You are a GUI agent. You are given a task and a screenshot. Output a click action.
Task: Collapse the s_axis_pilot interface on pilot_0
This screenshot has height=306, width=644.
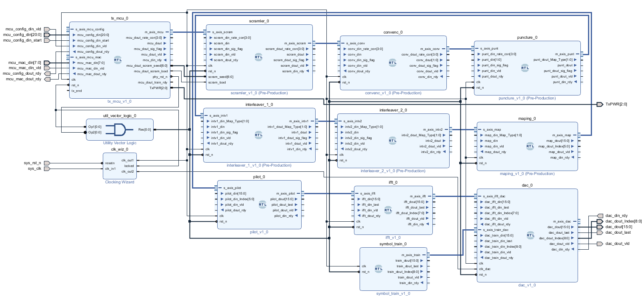(x=220, y=188)
